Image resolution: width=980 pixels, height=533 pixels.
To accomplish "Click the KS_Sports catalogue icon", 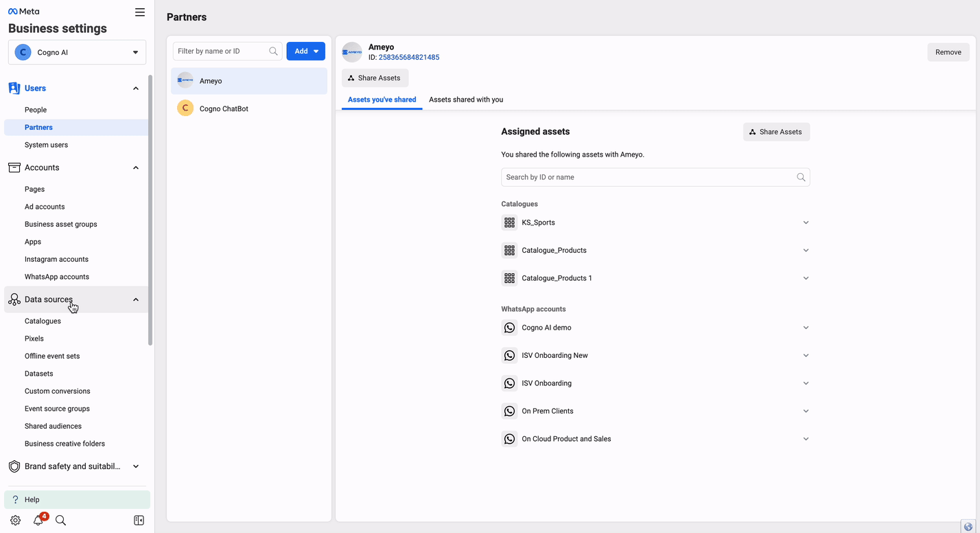I will pyautogui.click(x=509, y=223).
